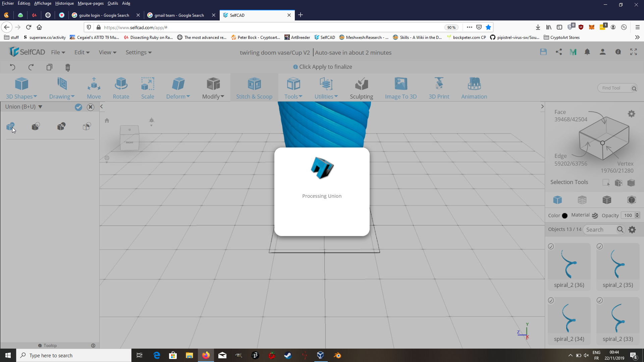Select the Move tool

tap(94, 88)
